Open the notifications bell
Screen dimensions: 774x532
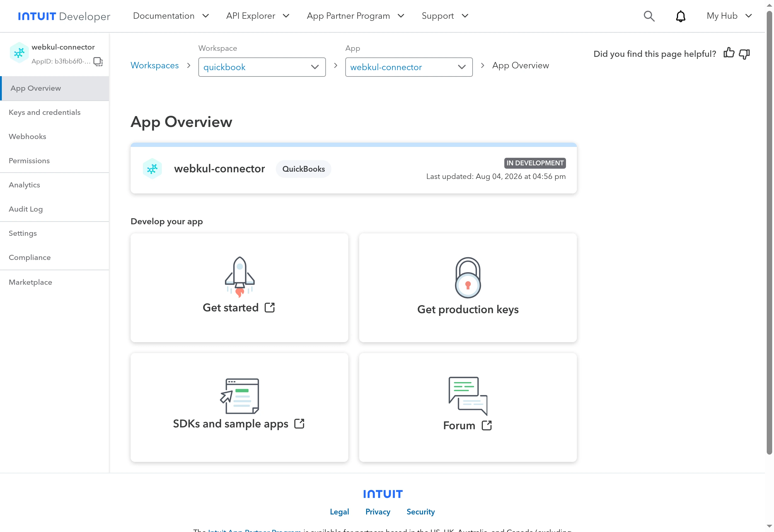click(x=680, y=16)
